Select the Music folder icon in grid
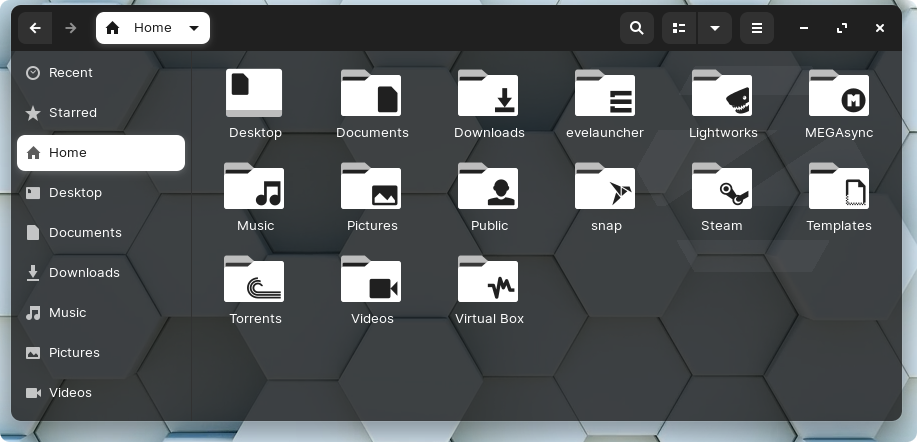This screenshot has width=917, height=442. [254, 186]
